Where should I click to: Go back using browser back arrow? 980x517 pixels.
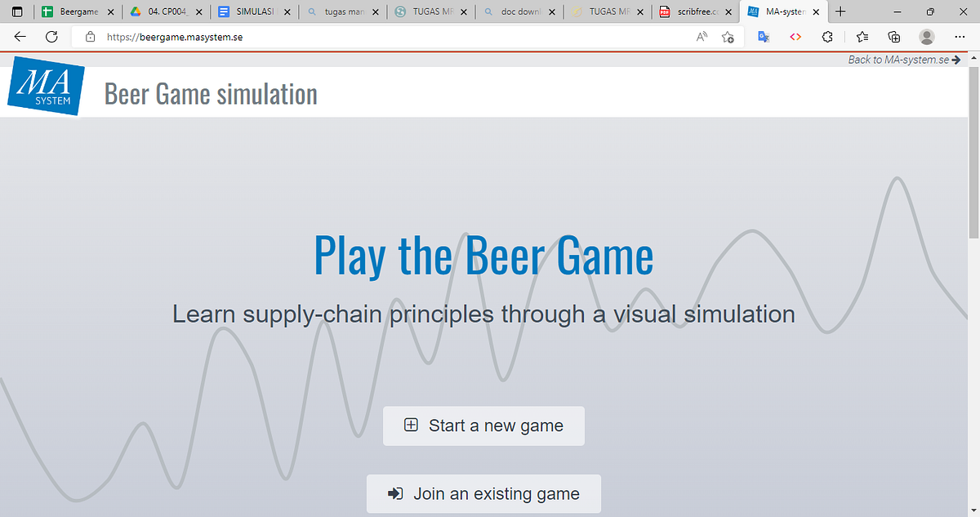pyautogui.click(x=20, y=37)
